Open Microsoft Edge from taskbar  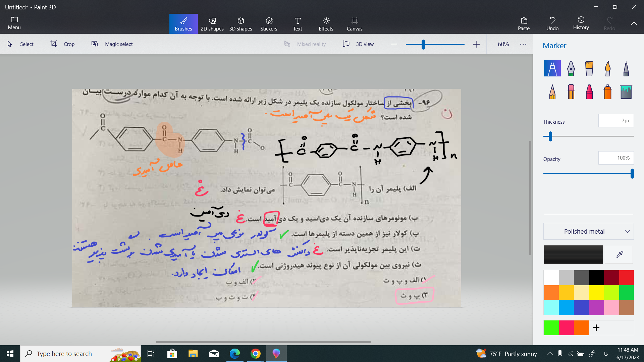(235, 354)
